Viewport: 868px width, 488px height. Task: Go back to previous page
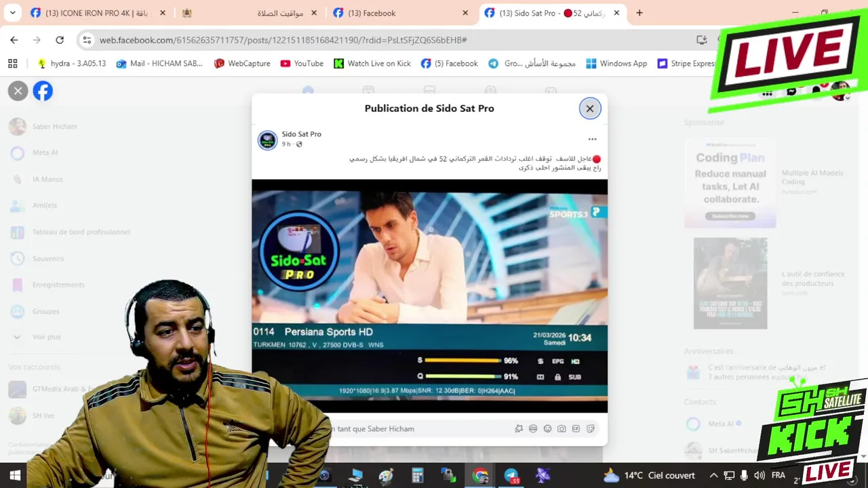[x=14, y=40]
